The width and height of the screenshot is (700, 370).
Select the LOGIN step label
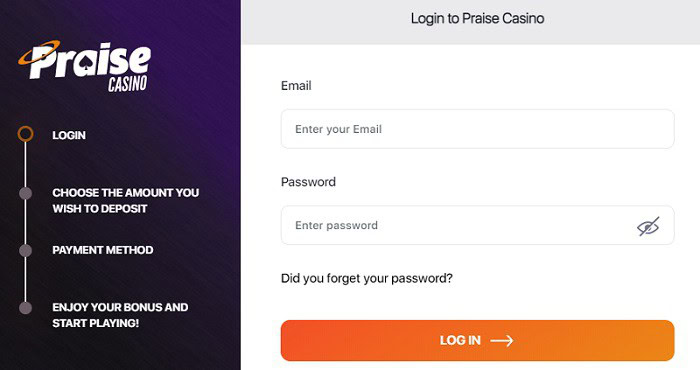[69, 135]
